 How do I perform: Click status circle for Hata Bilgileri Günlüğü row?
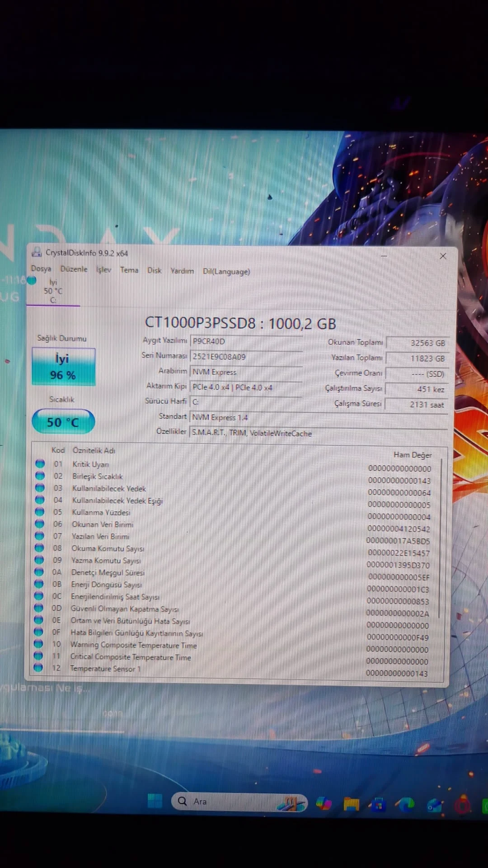point(38,632)
